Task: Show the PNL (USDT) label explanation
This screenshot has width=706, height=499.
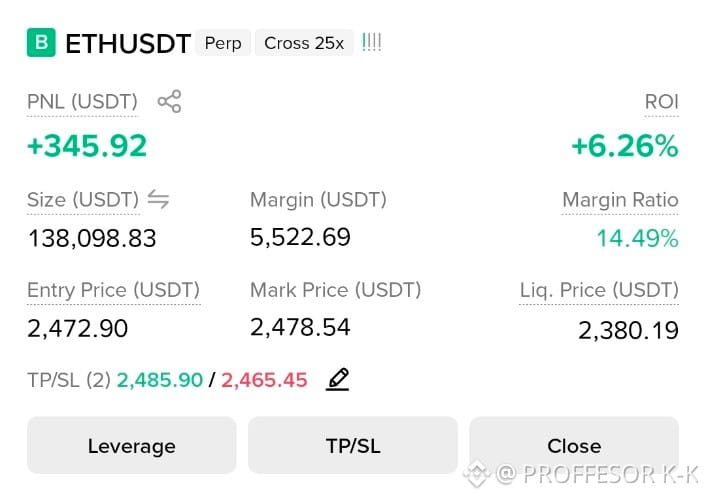Action: pos(82,102)
